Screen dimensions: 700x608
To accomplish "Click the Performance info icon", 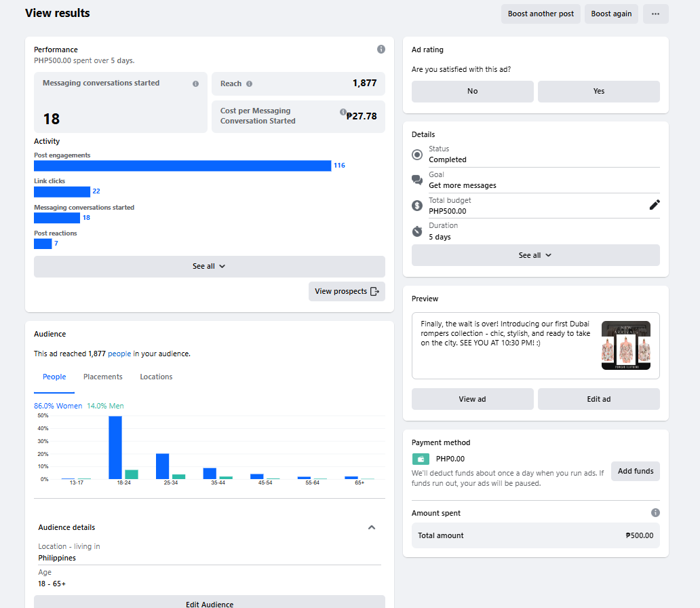I will (381, 50).
